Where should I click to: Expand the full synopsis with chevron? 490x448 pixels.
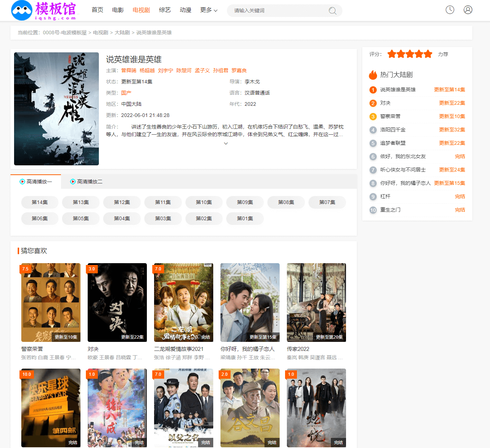coord(226,143)
